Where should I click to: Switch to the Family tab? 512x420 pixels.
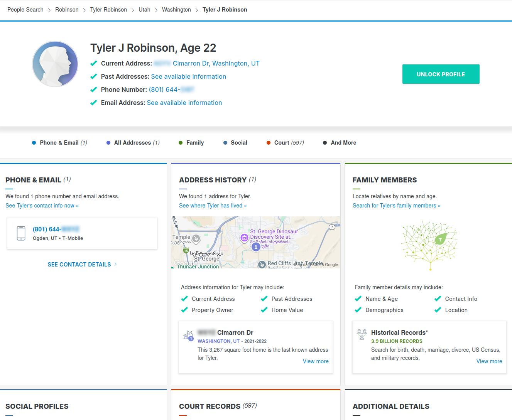point(191,143)
